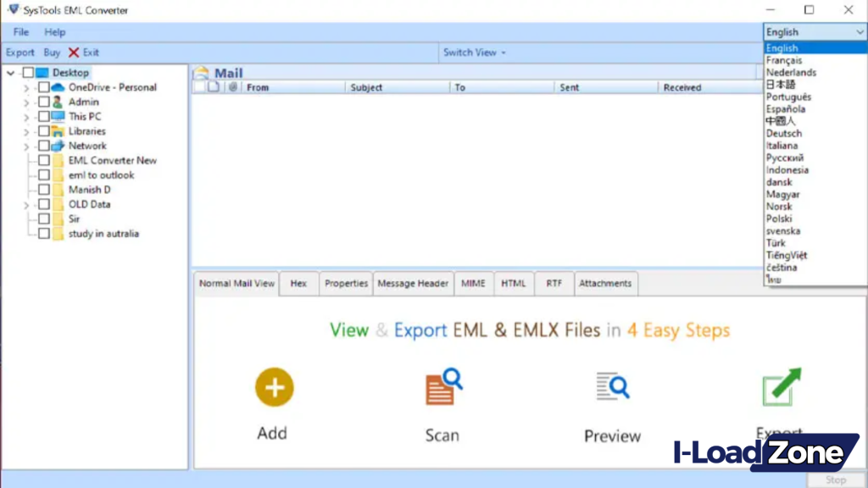Open the RTF tab
Screen dimensions: 868x488
[x=554, y=283]
